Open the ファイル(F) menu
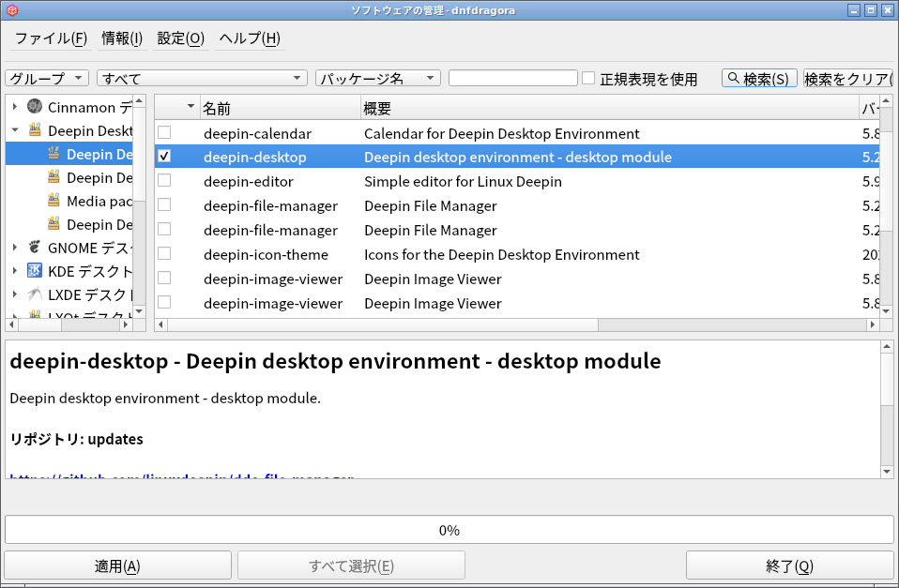The image size is (899, 588). click(51, 38)
